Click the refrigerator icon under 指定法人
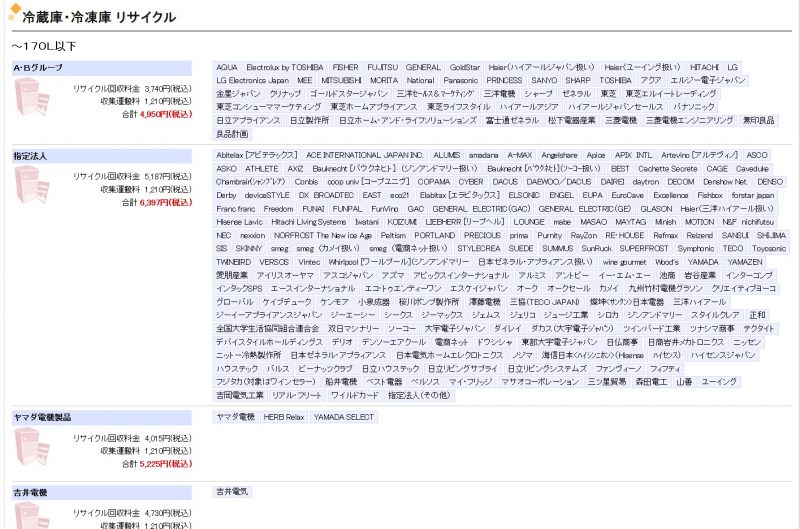 (x=32, y=187)
